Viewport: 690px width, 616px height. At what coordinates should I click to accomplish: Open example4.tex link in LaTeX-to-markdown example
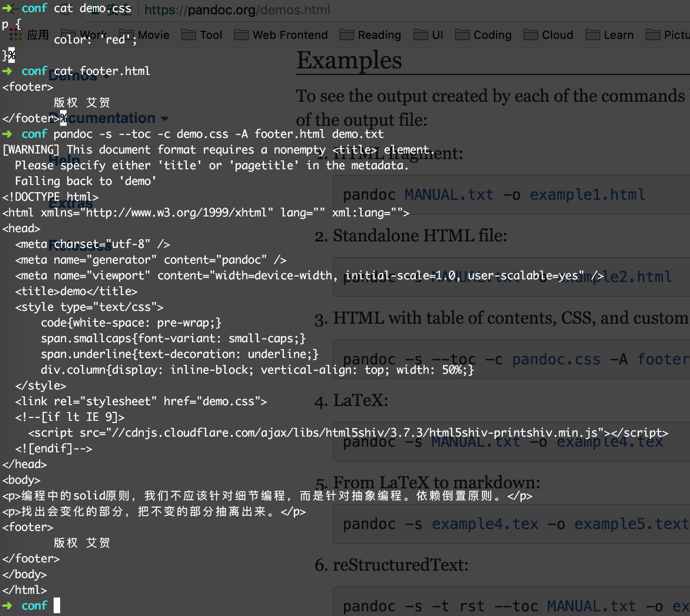click(485, 524)
